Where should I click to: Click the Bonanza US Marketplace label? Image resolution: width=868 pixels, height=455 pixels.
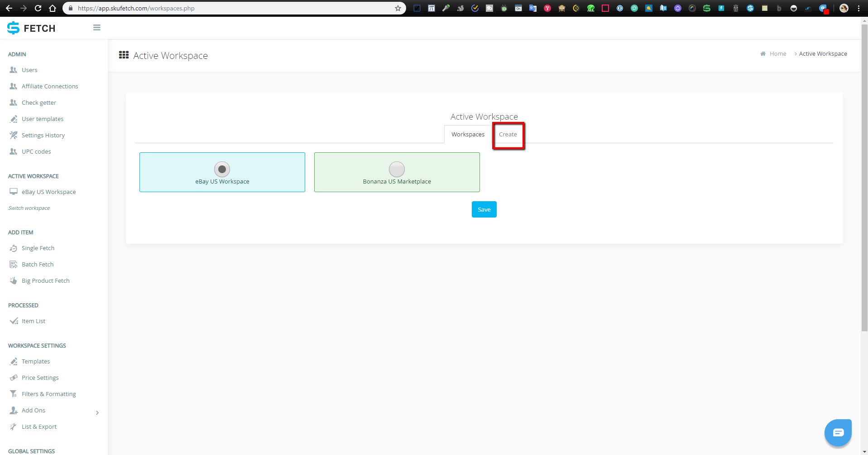click(397, 181)
